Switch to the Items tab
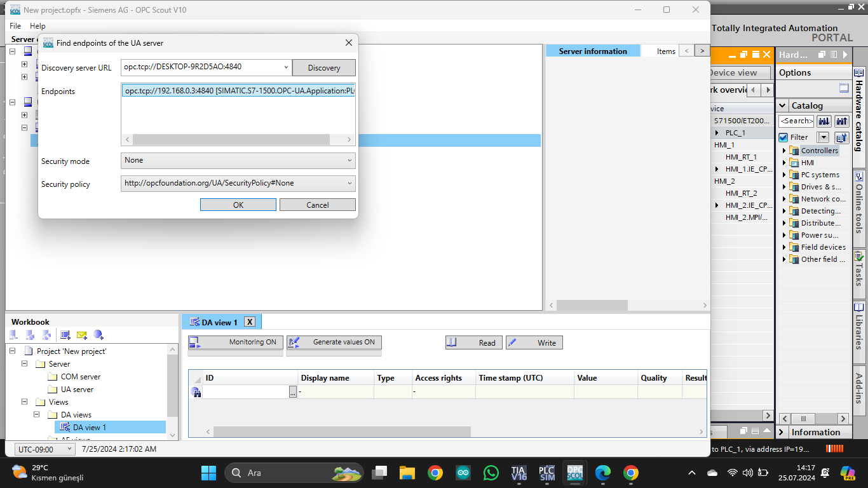Image resolution: width=868 pixels, height=488 pixels. [666, 51]
